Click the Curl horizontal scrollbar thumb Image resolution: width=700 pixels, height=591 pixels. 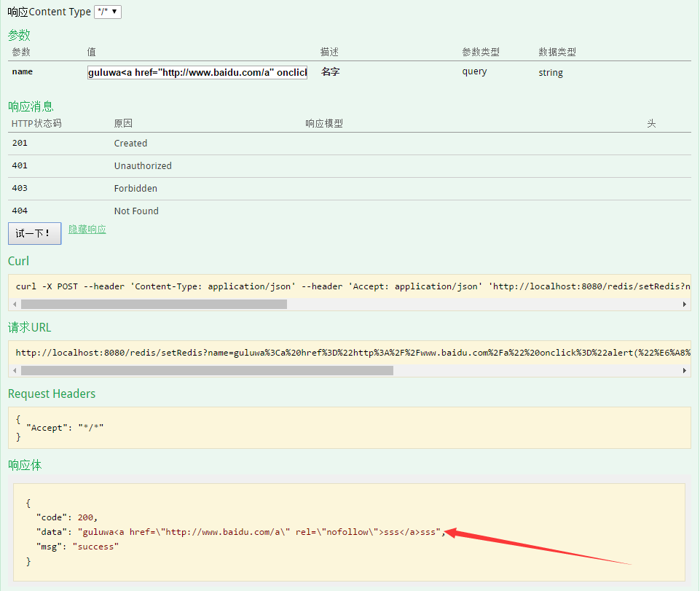tap(154, 304)
